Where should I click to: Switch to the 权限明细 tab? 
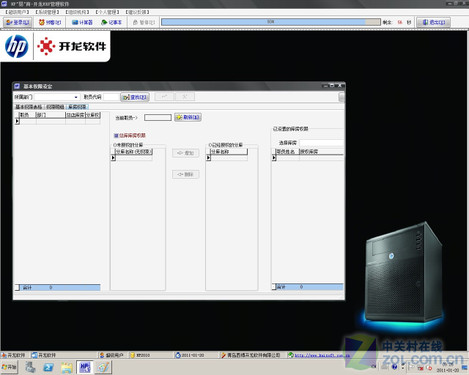coord(55,107)
